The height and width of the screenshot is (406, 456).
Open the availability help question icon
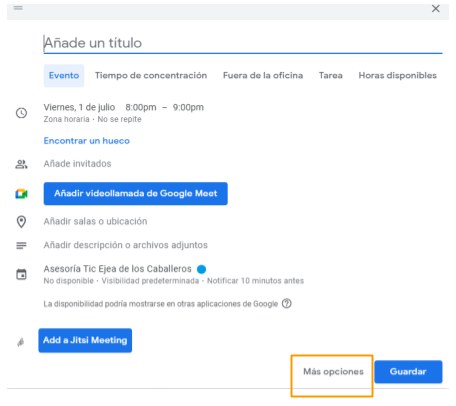click(x=287, y=304)
